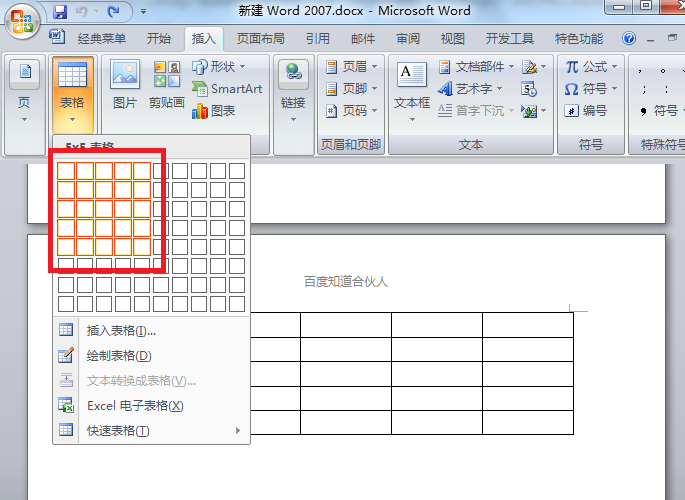Click the 文本框 text box button

tap(412, 92)
